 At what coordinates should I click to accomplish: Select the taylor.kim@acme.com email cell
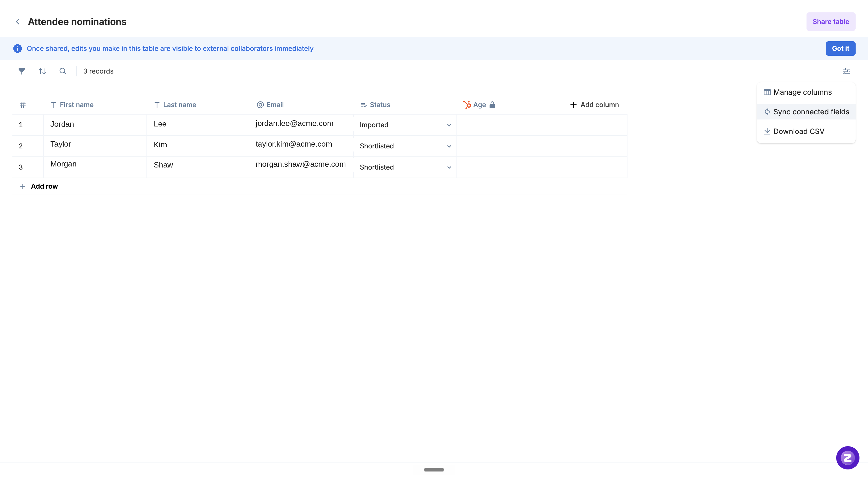tap(301, 146)
